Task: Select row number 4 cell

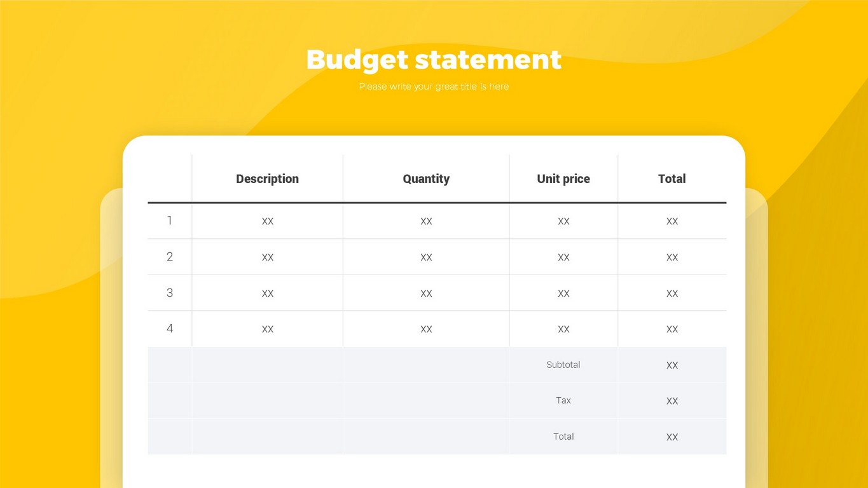Action: [170, 329]
